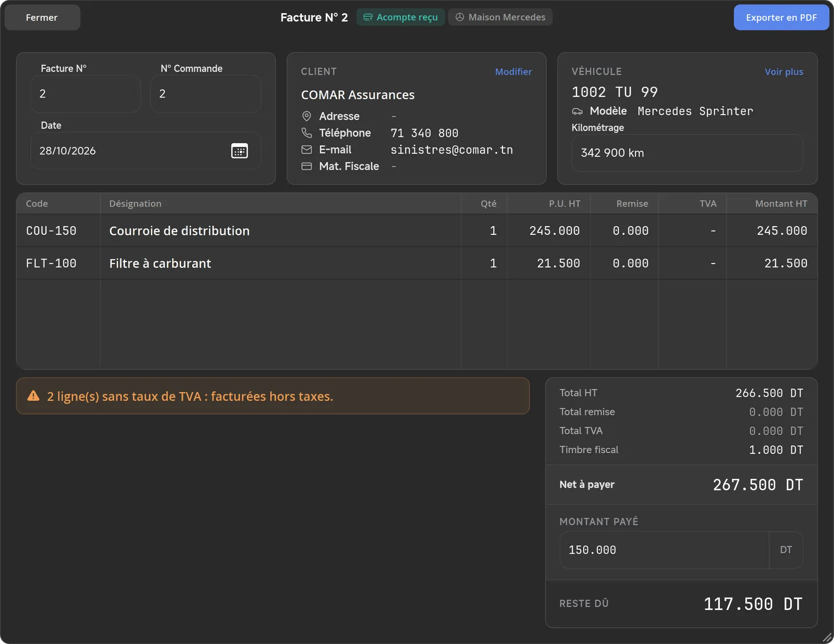
Task: Open the date picker calendar icon
Action: click(239, 151)
